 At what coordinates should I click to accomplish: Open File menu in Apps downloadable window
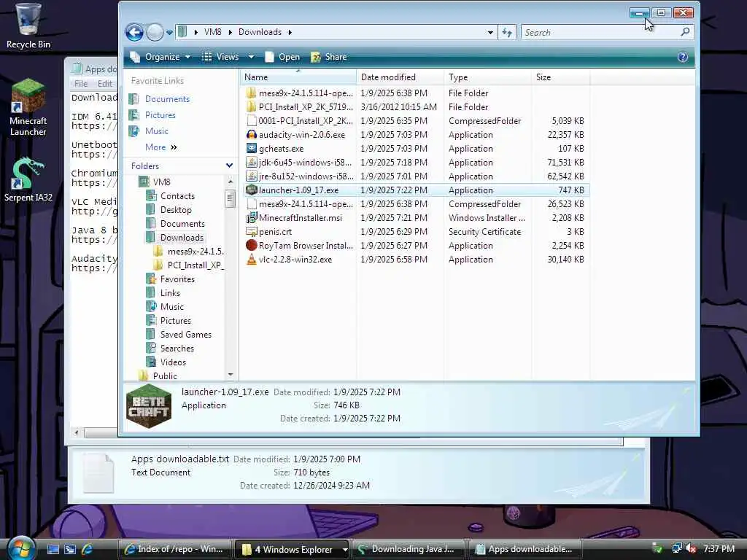pyautogui.click(x=81, y=84)
